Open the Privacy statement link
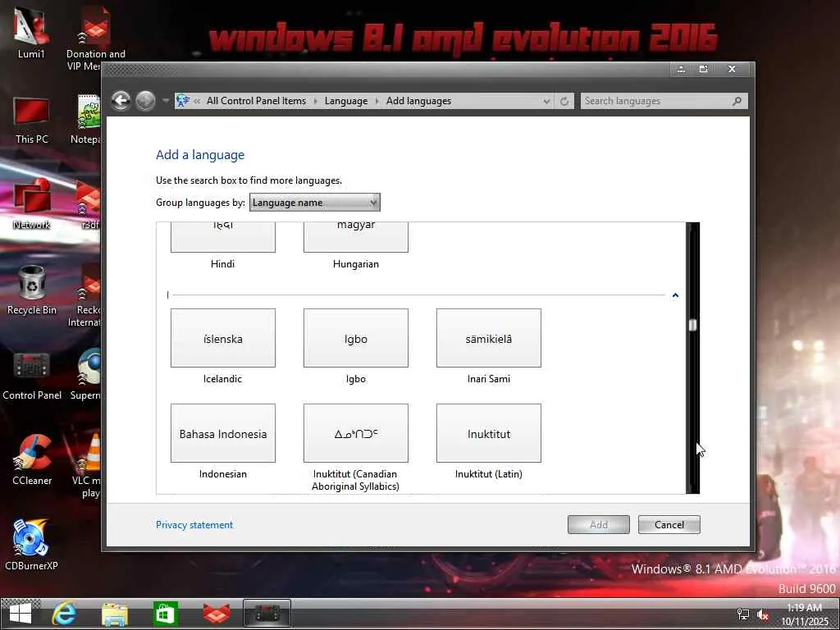The width and height of the screenshot is (840, 630). click(x=194, y=525)
